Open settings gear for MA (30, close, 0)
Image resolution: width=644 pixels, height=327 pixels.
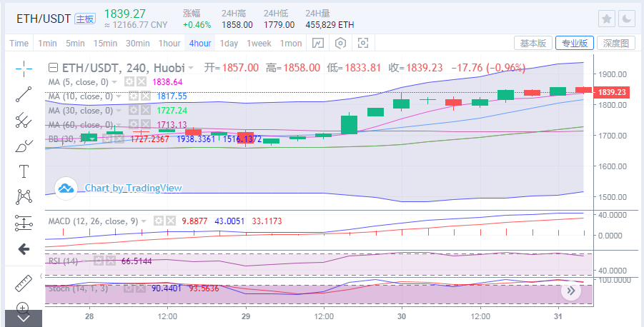(x=134, y=111)
